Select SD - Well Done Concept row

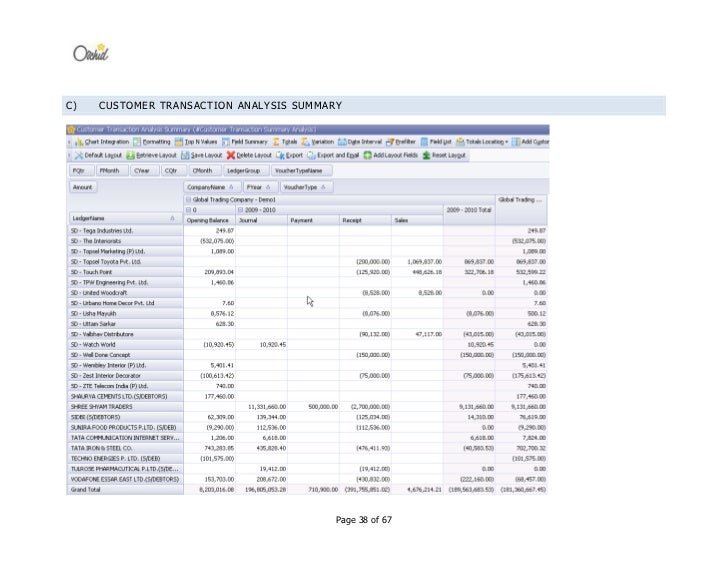pyautogui.click(x=125, y=355)
